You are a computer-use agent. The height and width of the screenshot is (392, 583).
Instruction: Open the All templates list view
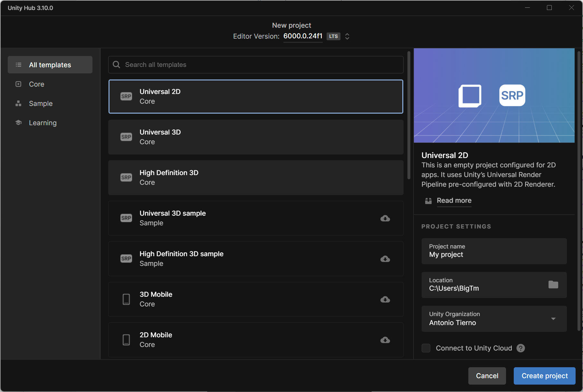(x=50, y=65)
